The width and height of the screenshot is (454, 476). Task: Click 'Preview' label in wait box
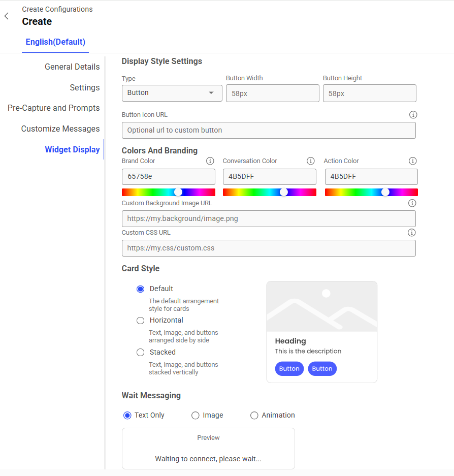pyautogui.click(x=208, y=438)
